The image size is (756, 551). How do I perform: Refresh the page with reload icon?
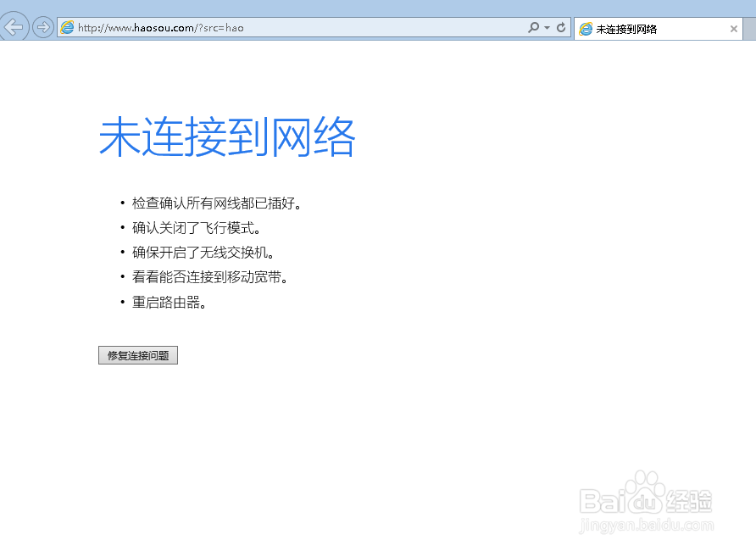coord(561,27)
